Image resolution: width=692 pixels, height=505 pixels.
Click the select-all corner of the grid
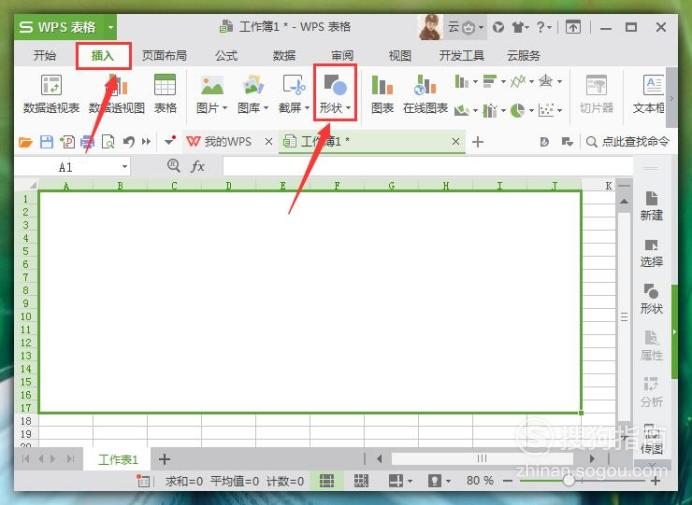coord(27,185)
